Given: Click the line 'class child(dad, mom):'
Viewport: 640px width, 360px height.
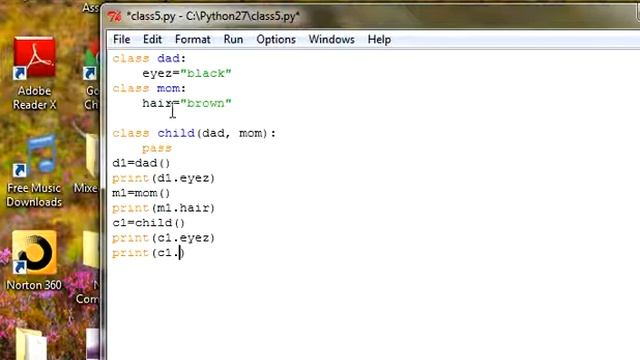Looking at the screenshot, I should click(194, 133).
